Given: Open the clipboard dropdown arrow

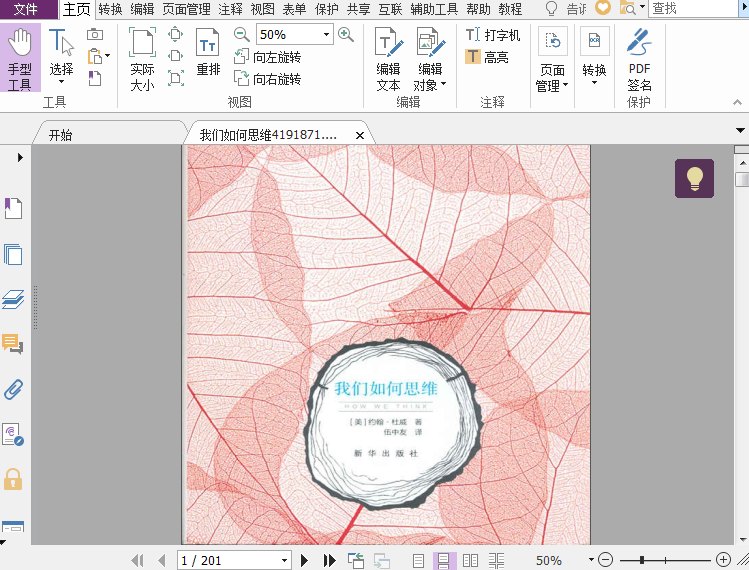Looking at the screenshot, I should click(107, 56).
